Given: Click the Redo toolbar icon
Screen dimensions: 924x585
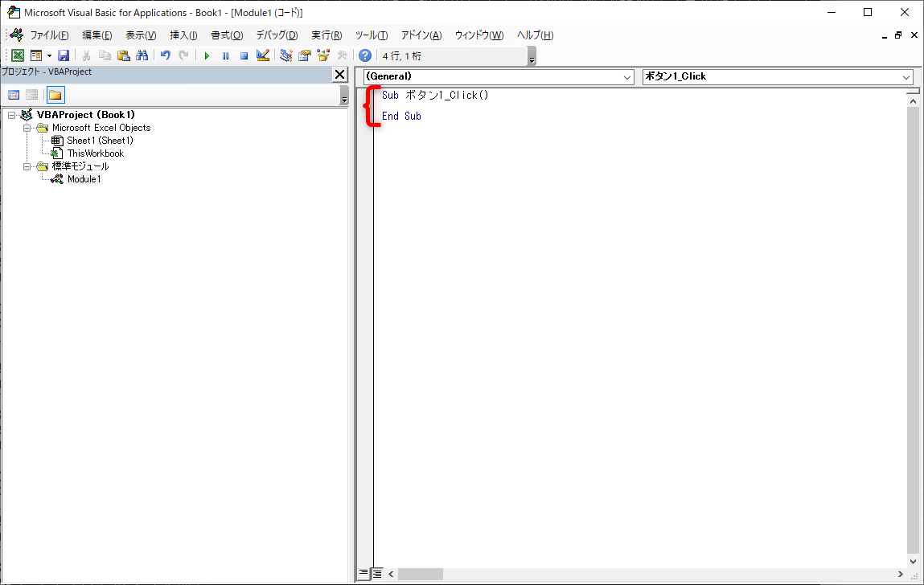Looking at the screenshot, I should [x=184, y=55].
